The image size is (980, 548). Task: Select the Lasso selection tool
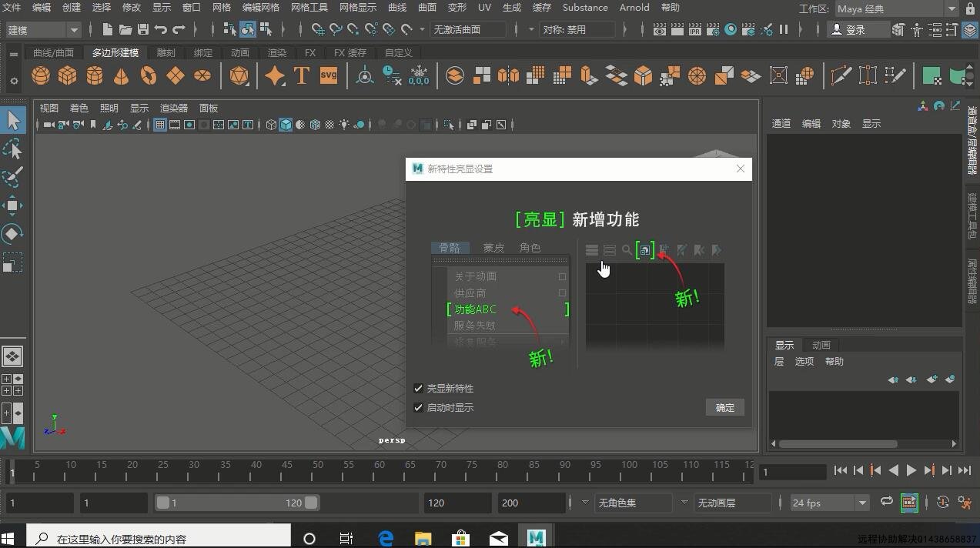13,149
